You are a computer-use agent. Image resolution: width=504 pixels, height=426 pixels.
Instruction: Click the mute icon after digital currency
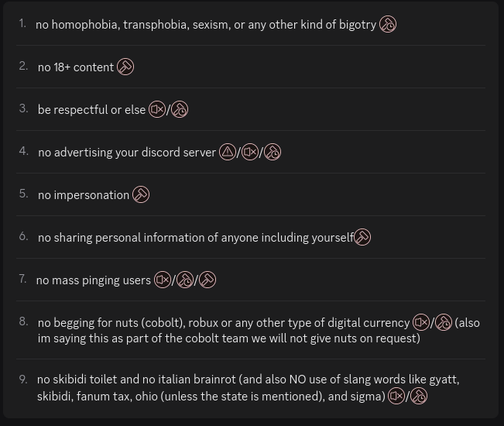[x=421, y=322]
